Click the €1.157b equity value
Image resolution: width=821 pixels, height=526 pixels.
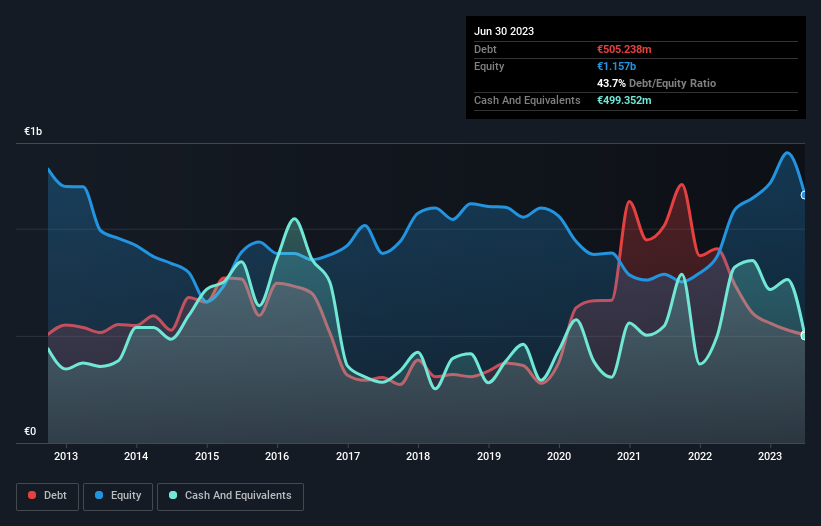pos(616,66)
